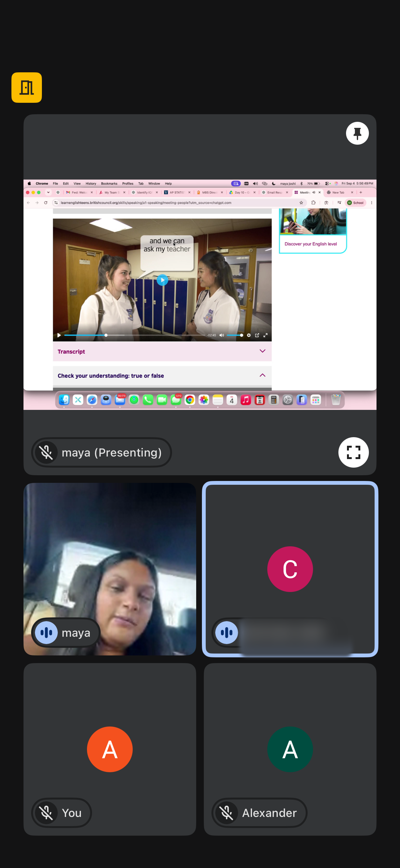Open Notes from the Dock
The image size is (400, 868).
click(217, 400)
